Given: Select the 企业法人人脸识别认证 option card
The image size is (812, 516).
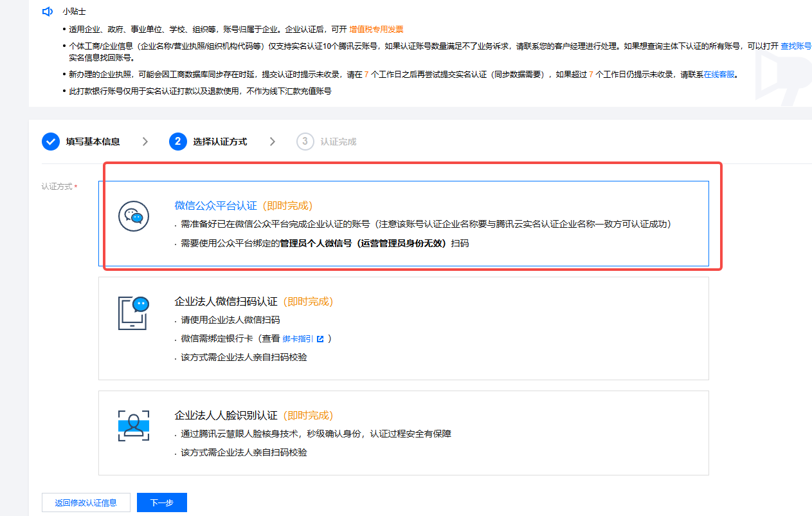Looking at the screenshot, I should 404,433.
